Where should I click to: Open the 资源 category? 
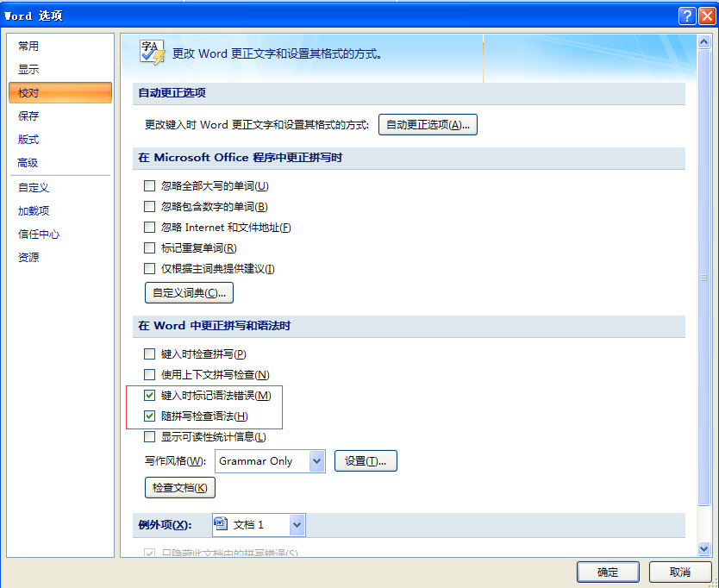[28, 257]
